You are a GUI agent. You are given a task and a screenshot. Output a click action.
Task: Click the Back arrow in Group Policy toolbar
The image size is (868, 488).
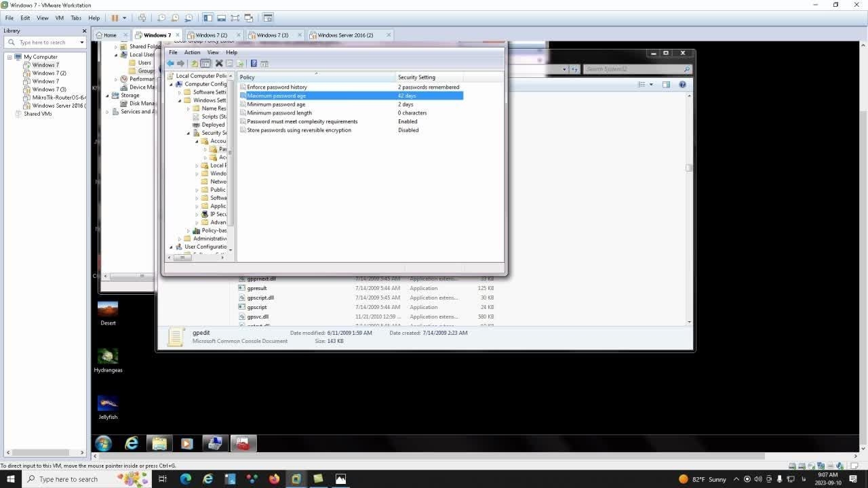click(x=171, y=64)
